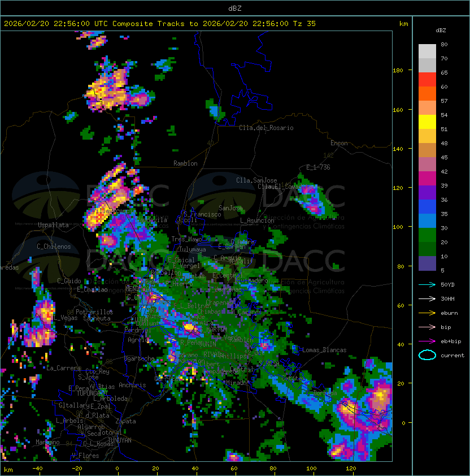
Task: Click the 'Tulumaya' map label
Action: 193,249
